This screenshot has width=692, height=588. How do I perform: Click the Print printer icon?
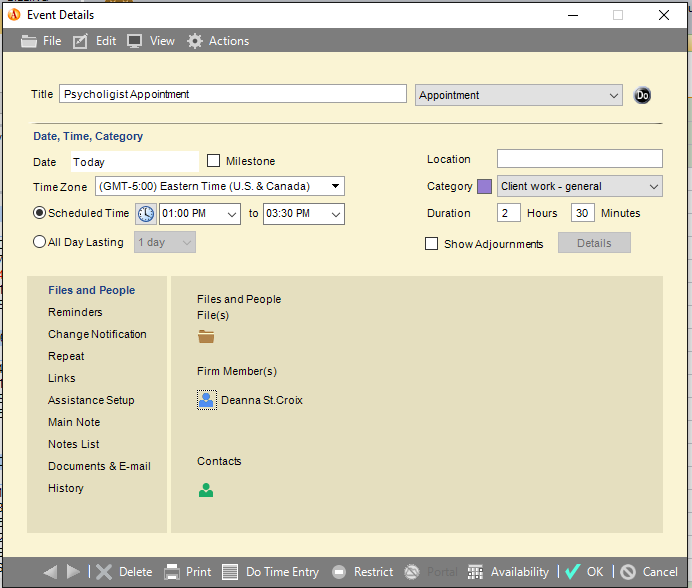tap(172, 572)
